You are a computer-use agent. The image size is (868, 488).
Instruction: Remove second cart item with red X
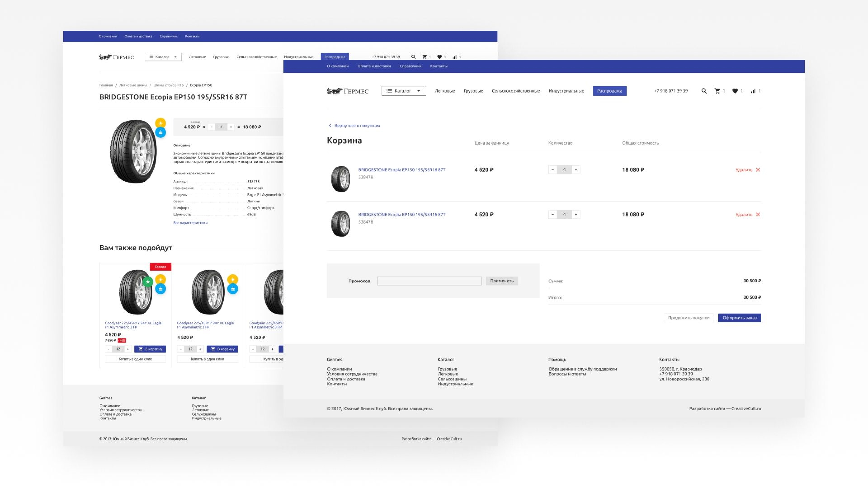pos(758,215)
